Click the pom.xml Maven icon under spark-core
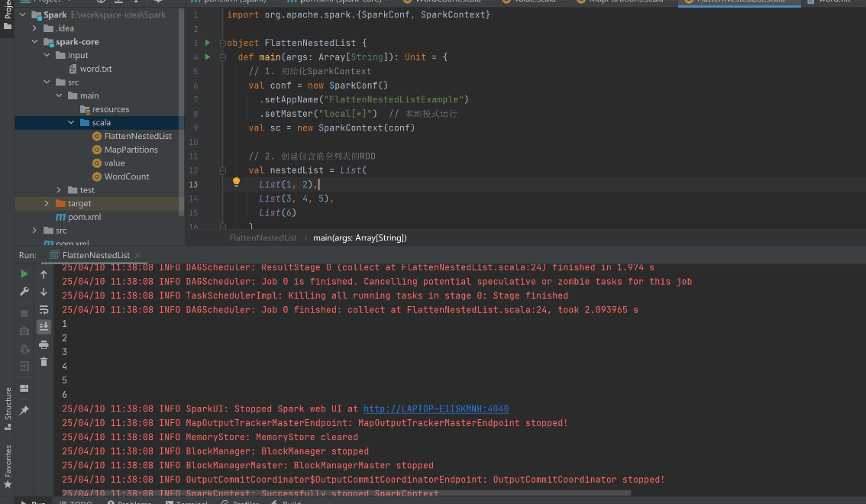 click(x=61, y=217)
